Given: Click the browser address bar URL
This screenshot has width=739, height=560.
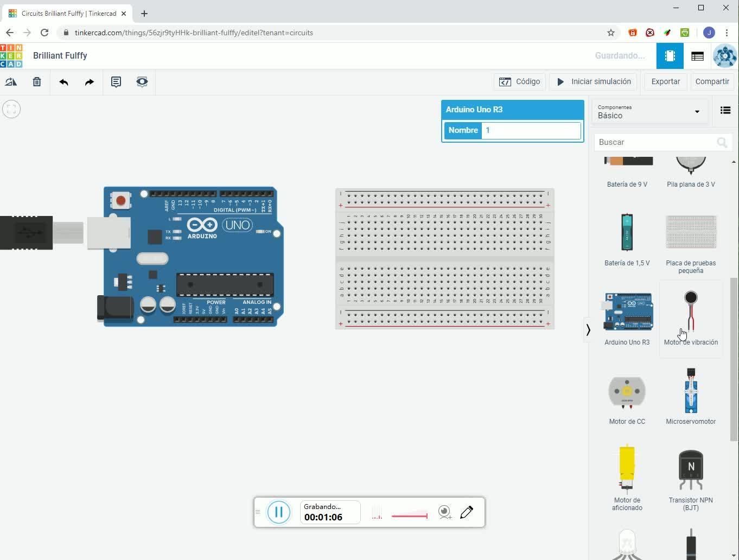Looking at the screenshot, I should [x=194, y=33].
